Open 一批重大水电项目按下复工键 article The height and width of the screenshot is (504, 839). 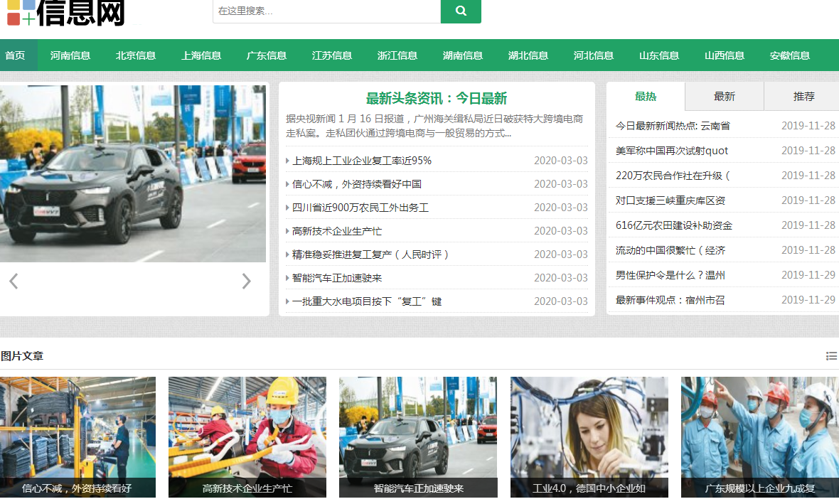367,301
